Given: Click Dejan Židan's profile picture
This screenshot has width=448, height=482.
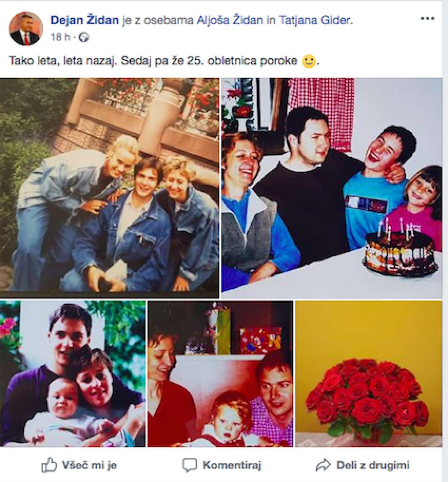Looking at the screenshot, I should [x=26, y=28].
